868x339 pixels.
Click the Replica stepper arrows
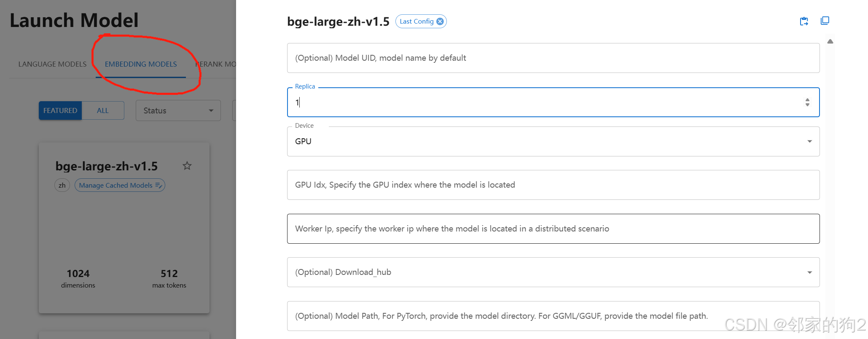tap(807, 102)
